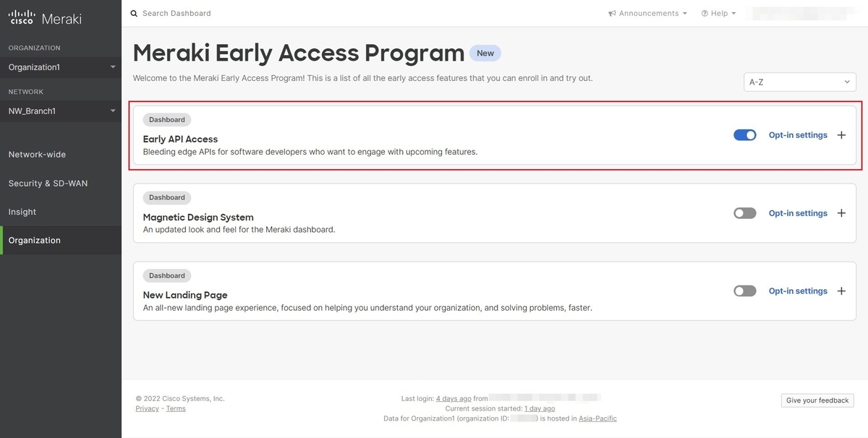
Task: Enable the Magnetic Design System toggle
Action: point(744,212)
